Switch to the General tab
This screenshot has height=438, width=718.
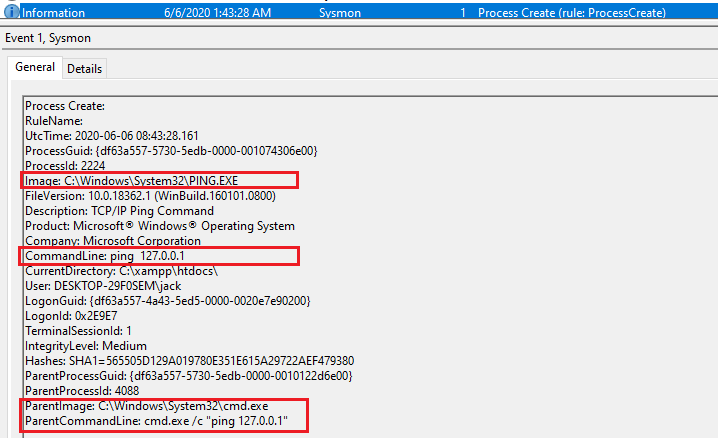35,67
